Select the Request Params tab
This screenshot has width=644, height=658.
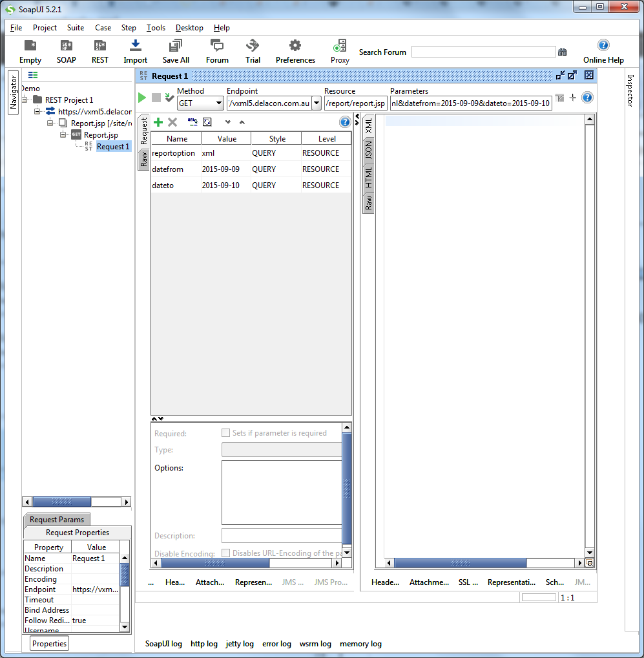tap(57, 520)
